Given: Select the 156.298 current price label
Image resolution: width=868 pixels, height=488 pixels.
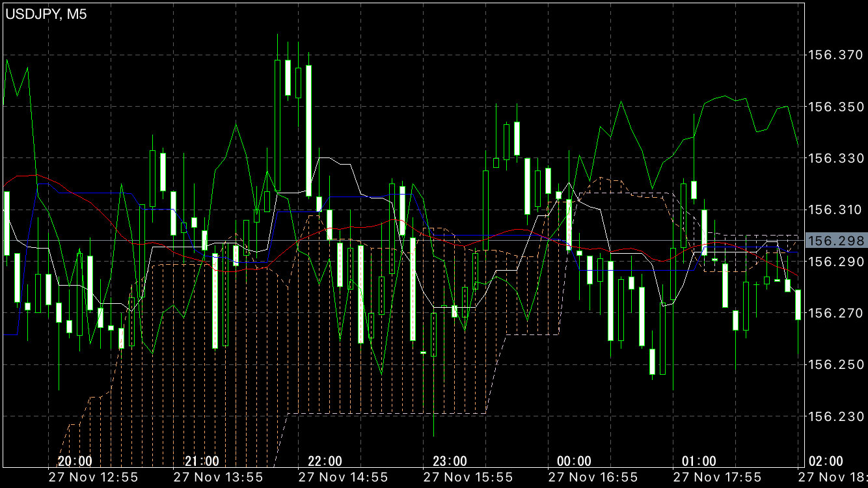Looking at the screenshot, I should click(x=835, y=241).
